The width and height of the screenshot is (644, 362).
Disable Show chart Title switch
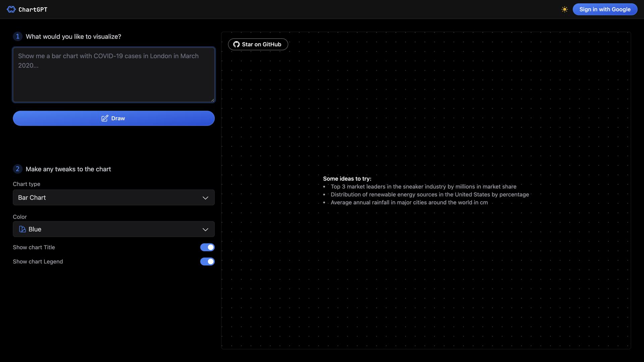pyautogui.click(x=207, y=247)
